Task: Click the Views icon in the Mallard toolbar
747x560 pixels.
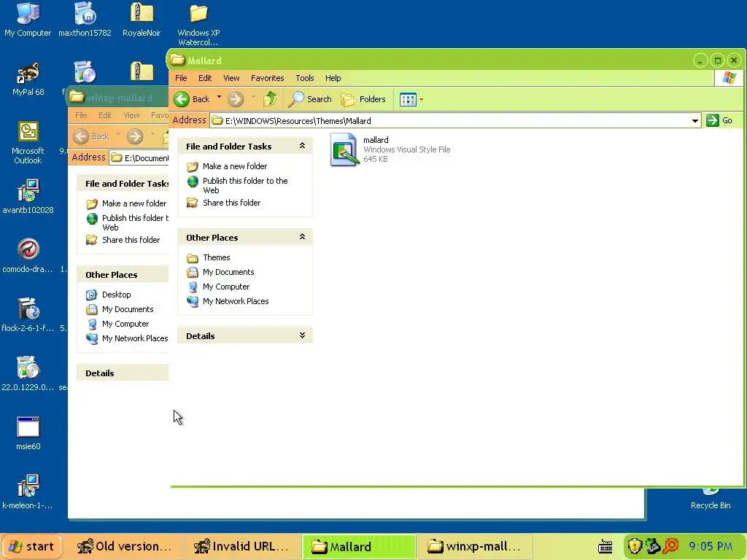Action: point(408,99)
